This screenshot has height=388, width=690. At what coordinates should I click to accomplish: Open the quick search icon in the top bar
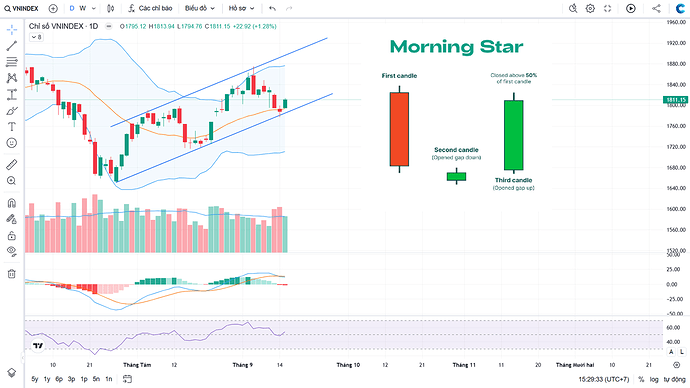click(573, 8)
